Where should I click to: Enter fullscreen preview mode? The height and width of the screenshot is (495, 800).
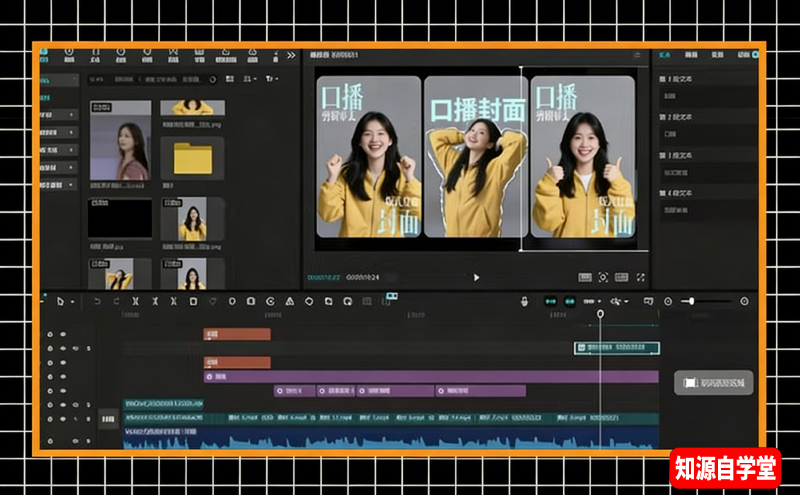(640, 277)
